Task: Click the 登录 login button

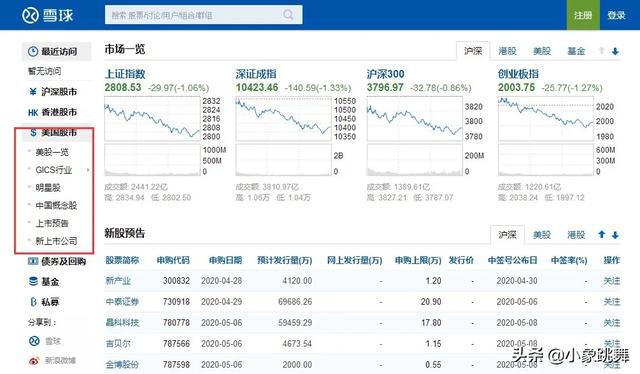Action: coord(616,15)
